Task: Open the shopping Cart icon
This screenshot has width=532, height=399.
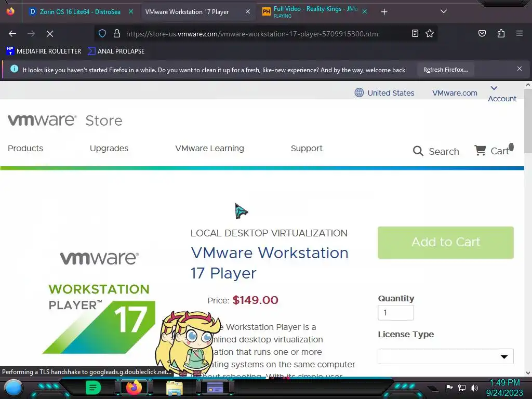Action: (x=480, y=150)
